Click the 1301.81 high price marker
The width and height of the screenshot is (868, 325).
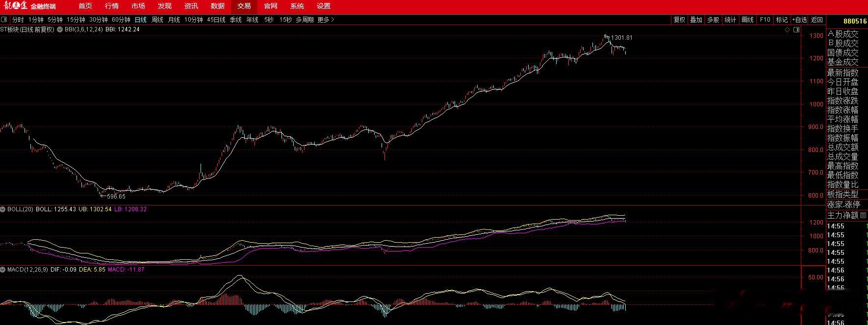click(x=621, y=38)
